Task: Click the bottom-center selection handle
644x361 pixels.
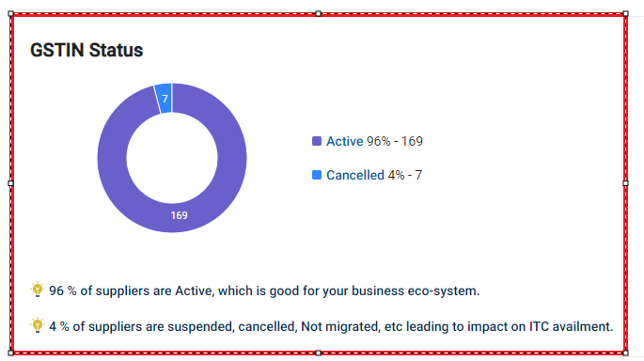Action: [x=319, y=353]
